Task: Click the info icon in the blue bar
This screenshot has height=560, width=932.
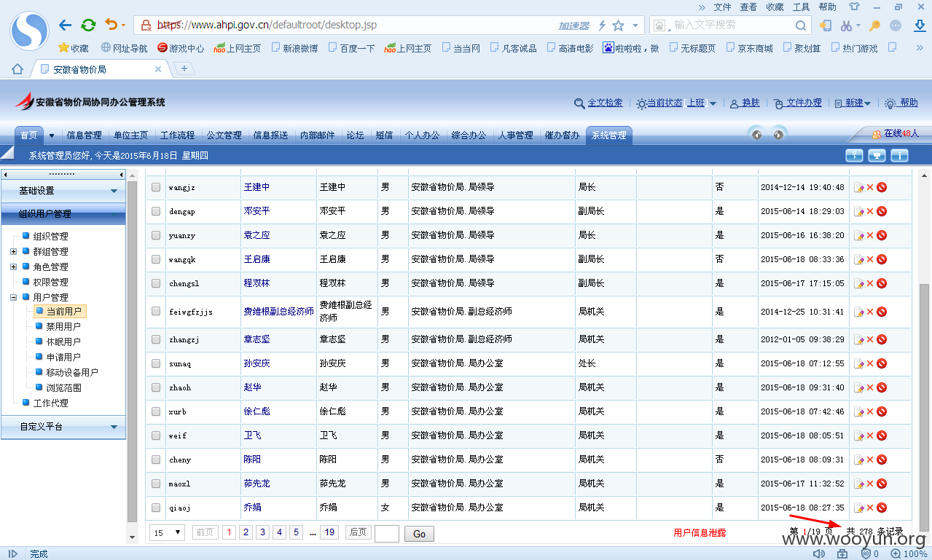Action: coord(900,155)
